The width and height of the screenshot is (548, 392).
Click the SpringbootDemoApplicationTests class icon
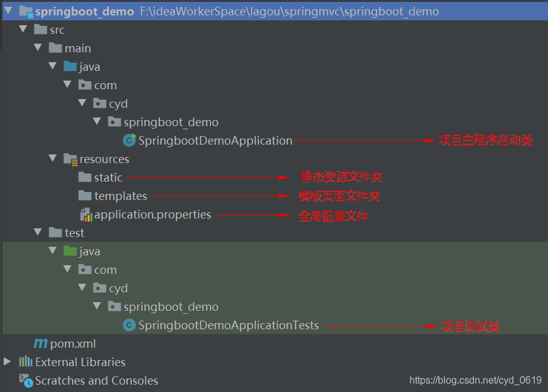coord(129,326)
